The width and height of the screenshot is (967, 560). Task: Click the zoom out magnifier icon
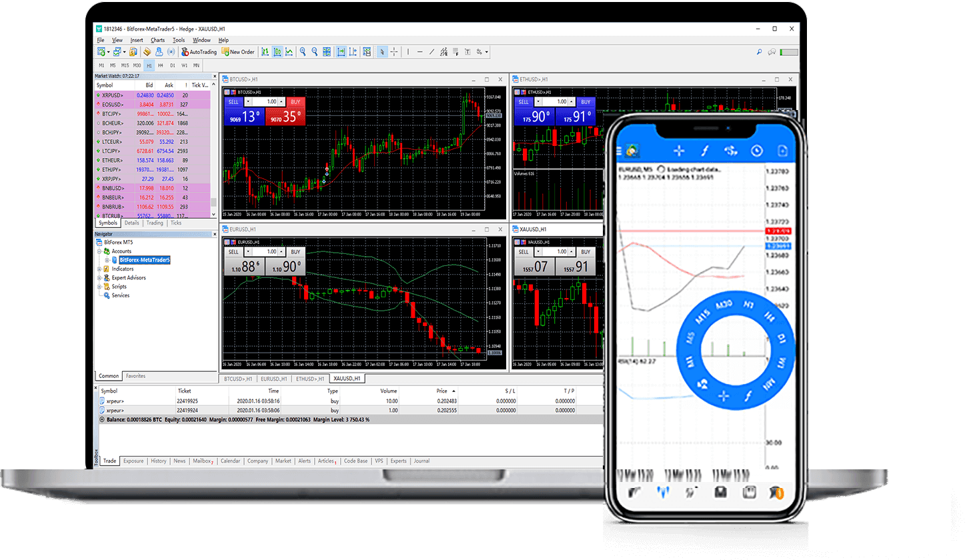(x=315, y=51)
